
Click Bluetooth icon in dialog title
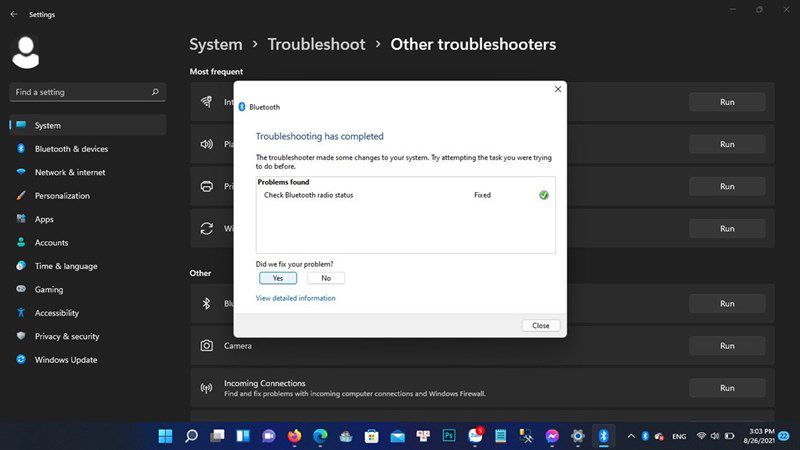(242, 107)
